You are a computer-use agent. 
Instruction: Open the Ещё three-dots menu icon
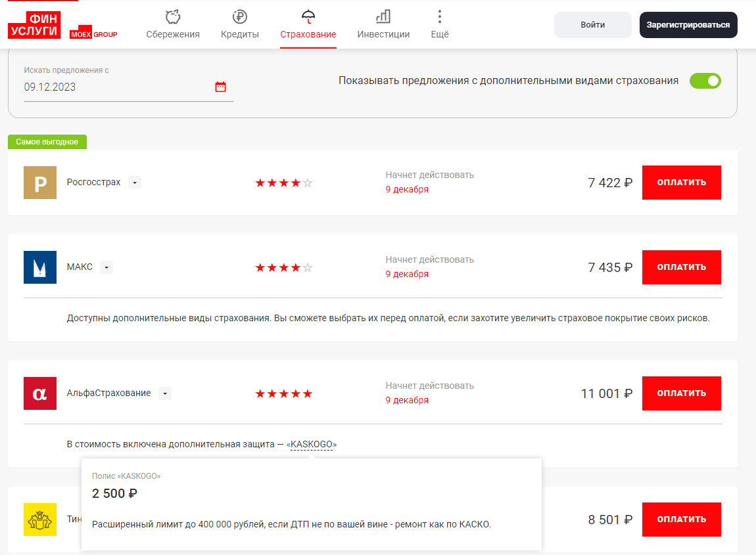440,17
